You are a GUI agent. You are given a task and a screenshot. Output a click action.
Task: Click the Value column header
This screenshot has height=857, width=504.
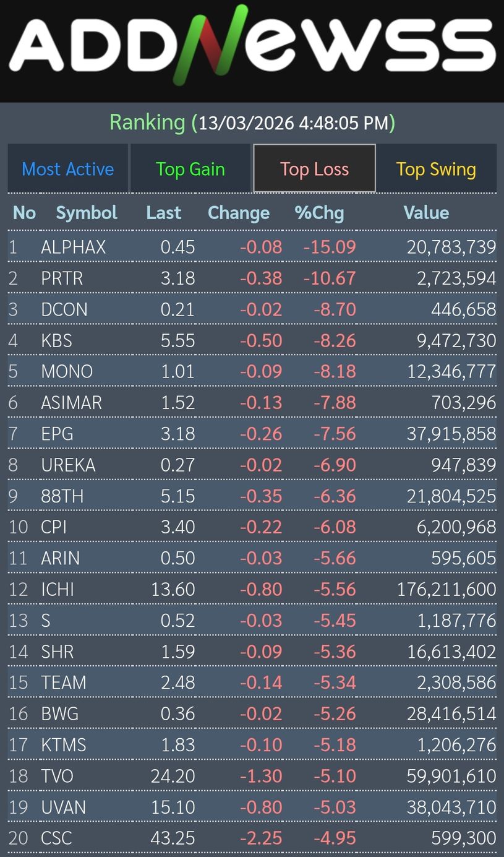[426, 213]
